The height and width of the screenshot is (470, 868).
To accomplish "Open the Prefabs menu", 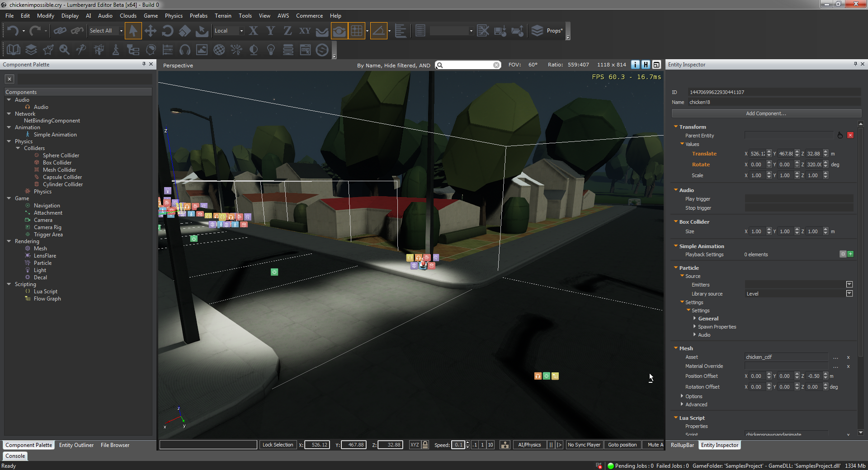I will click(198, 15).
